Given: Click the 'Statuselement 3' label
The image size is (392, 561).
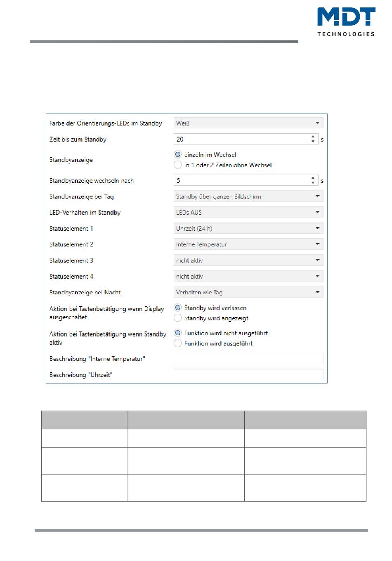Looking at the screenshot, I should tap(71, 260).
